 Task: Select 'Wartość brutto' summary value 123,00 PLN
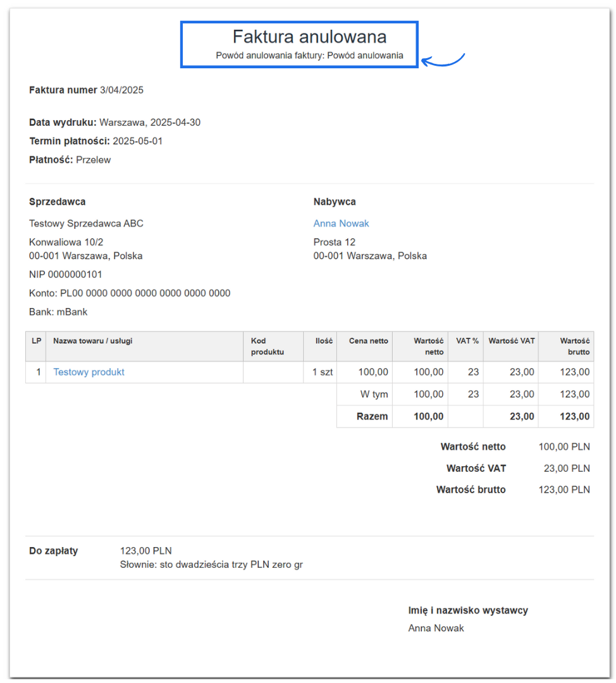point(564,490)
